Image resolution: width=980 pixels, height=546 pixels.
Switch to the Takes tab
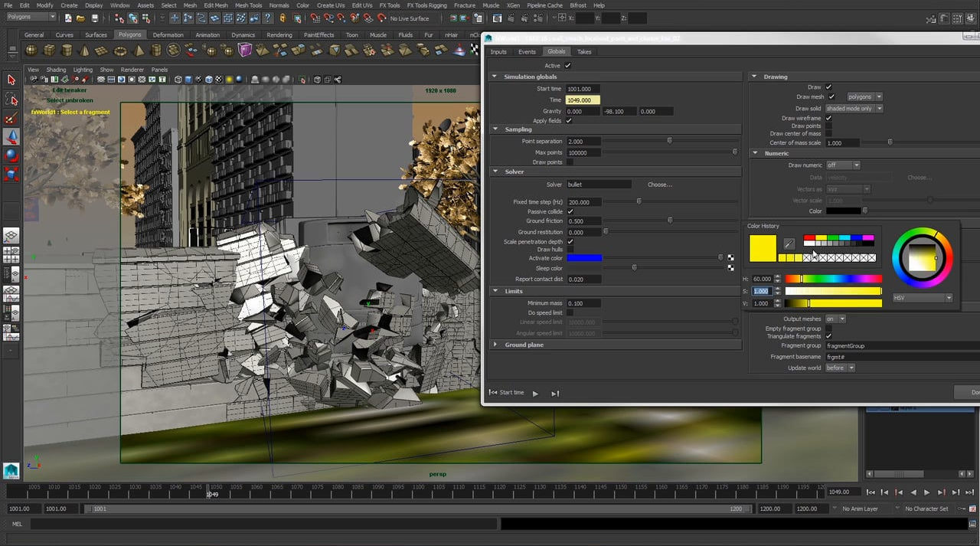coord(584,51)
